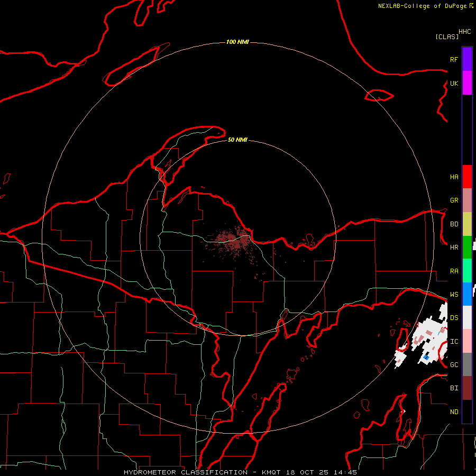Image resolution: width=476 pixels, height=476 pixels.
Task: Click the 100 NMI range ring label
Action: click(x=237, y=42)
